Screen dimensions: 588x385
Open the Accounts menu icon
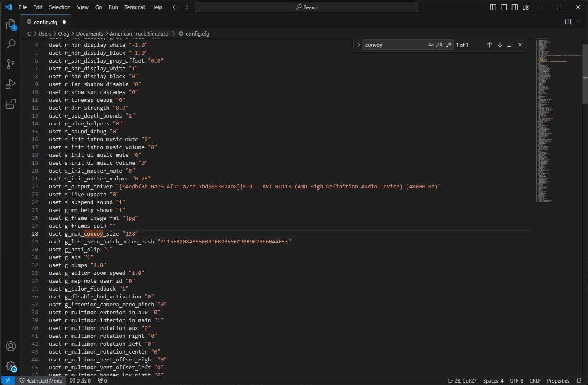click(x=11, y=346)
